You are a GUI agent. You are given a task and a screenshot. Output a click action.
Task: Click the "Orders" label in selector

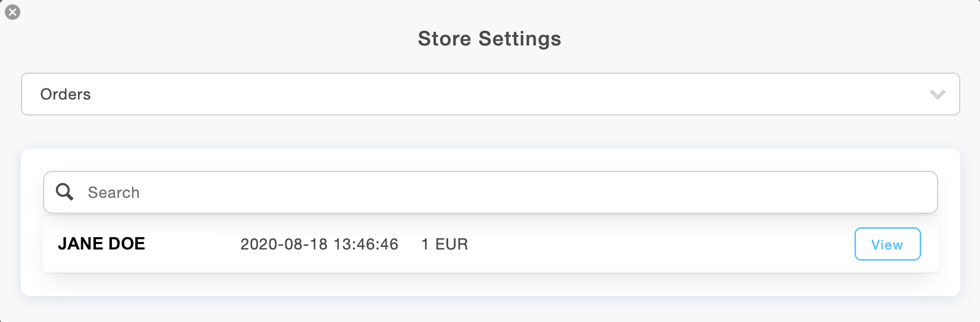65,94
